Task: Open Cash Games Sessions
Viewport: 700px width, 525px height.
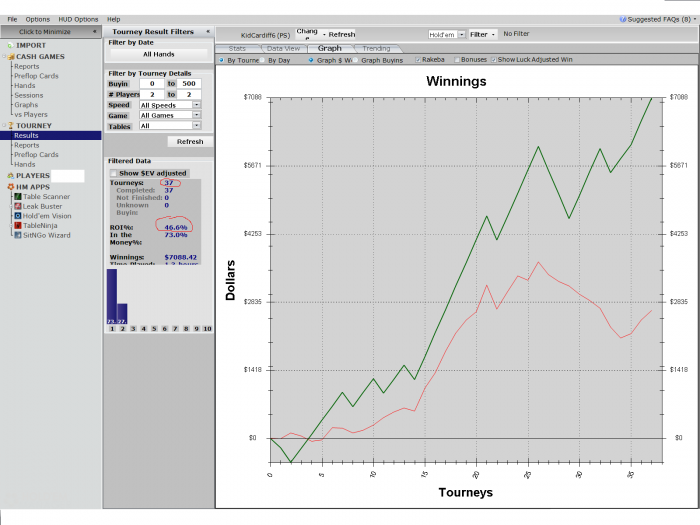Action: pyautogui.click(x=29, y=96)
